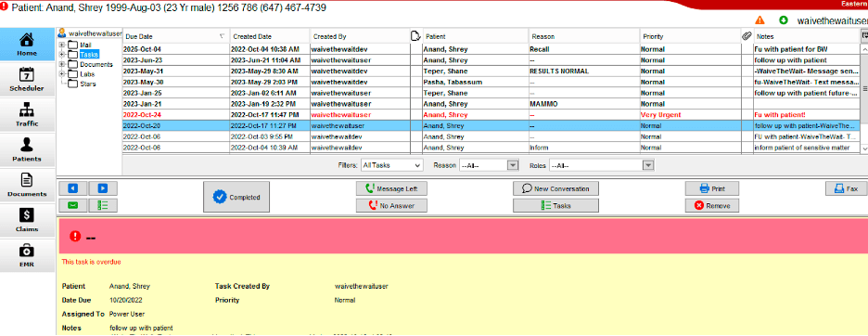Click scroll up arrow of task list

pos(864,49)
